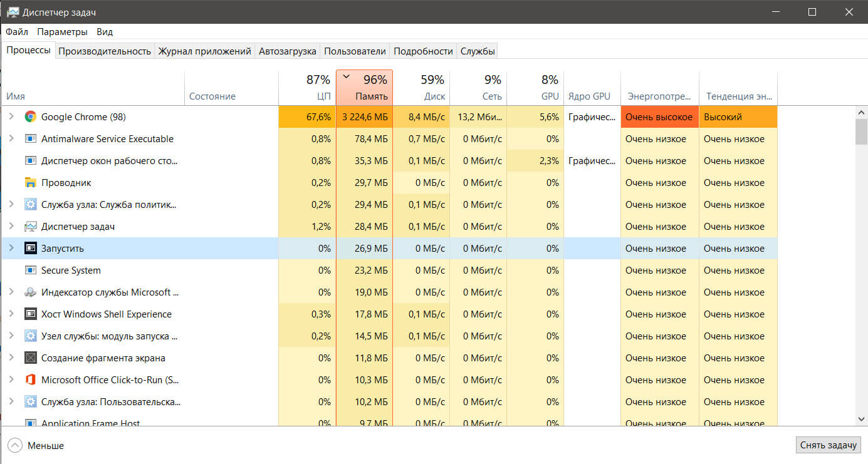The image size is (868, 464).
Task: Sort by the Состояние column header
Action: (x=231, y=88)
